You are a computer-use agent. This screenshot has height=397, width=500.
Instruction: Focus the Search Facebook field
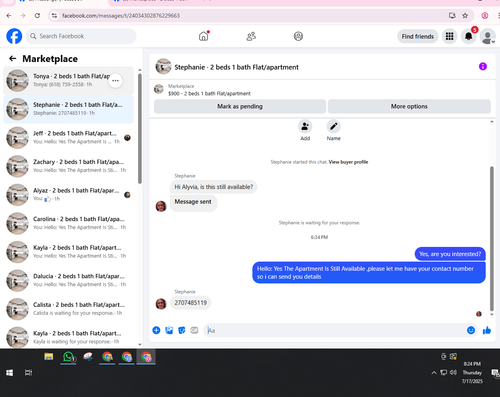(x=81, y=36)
